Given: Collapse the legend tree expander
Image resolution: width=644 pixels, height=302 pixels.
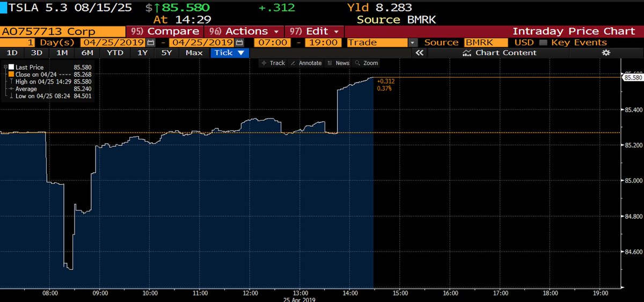Looking at the screenshot, I should 5,66.
